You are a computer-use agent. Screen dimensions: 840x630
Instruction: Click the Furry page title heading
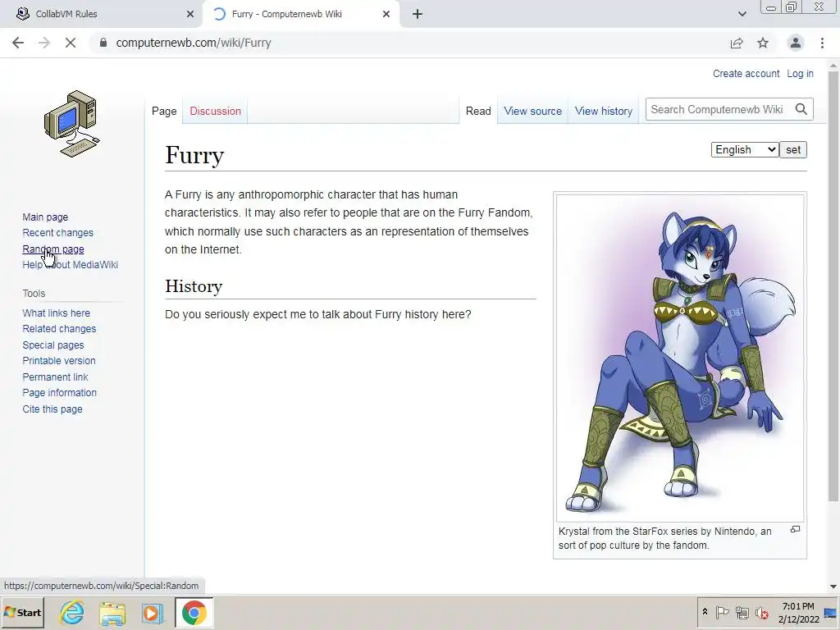[x=194, y=155]
